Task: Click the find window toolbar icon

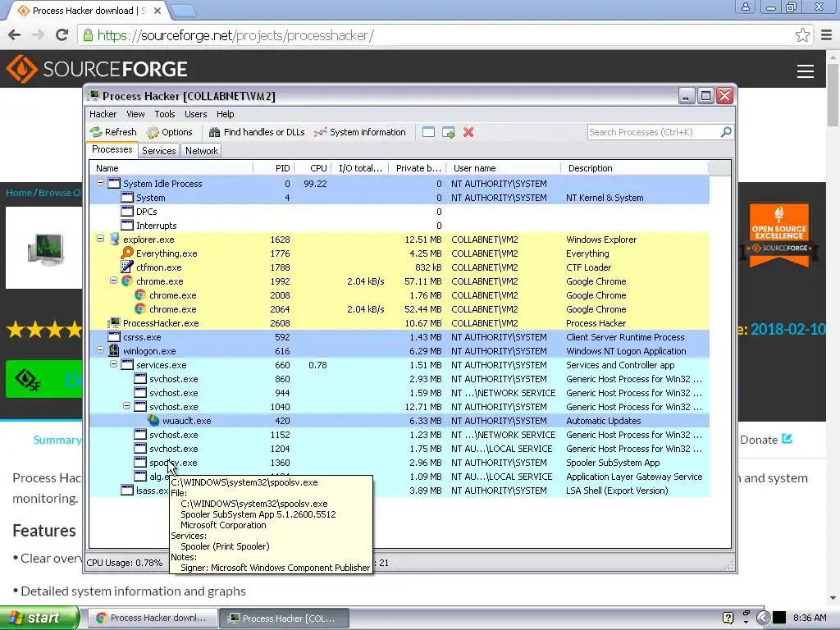Action: coord(428,132)
